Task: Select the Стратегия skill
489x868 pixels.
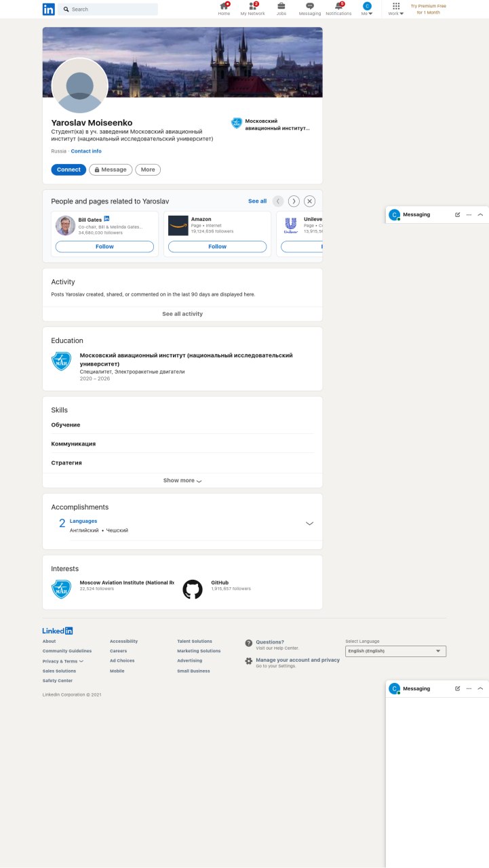Action: (x=66, y=462)
